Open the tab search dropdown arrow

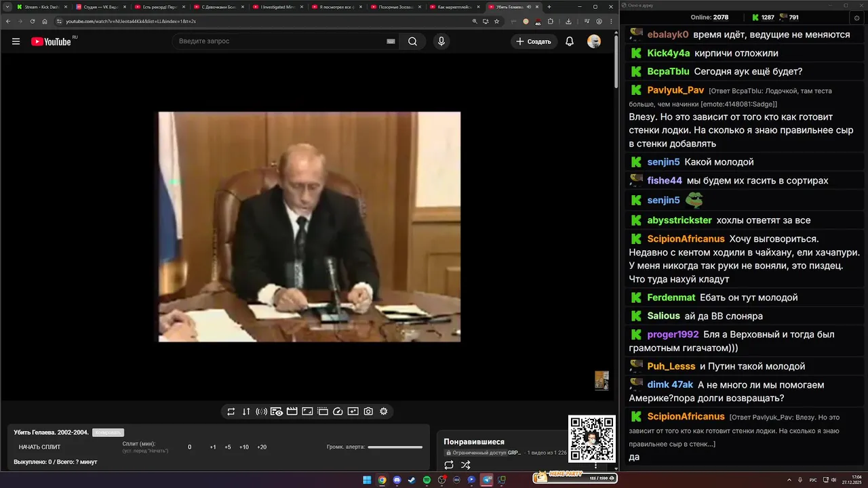(7, 7)
